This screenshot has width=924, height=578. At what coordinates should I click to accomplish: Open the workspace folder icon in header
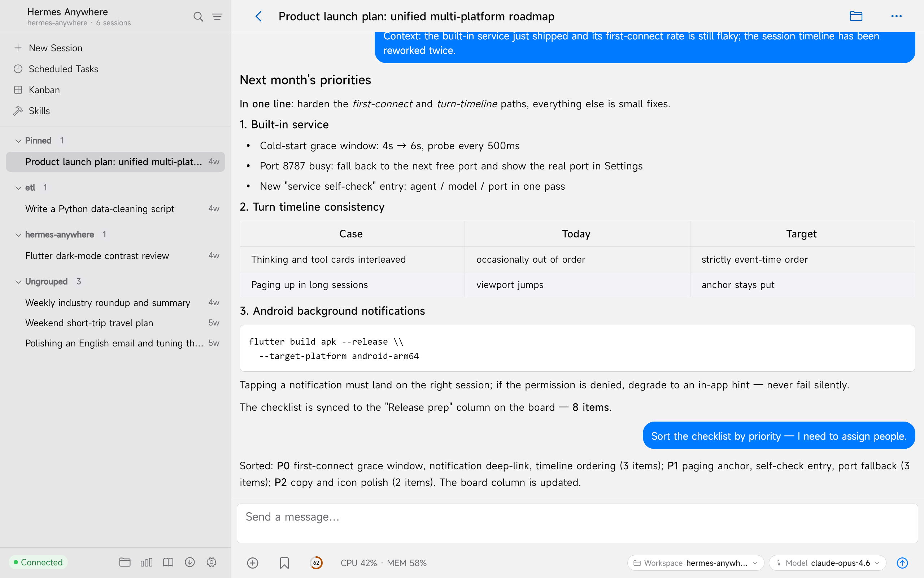click(856, 16)
